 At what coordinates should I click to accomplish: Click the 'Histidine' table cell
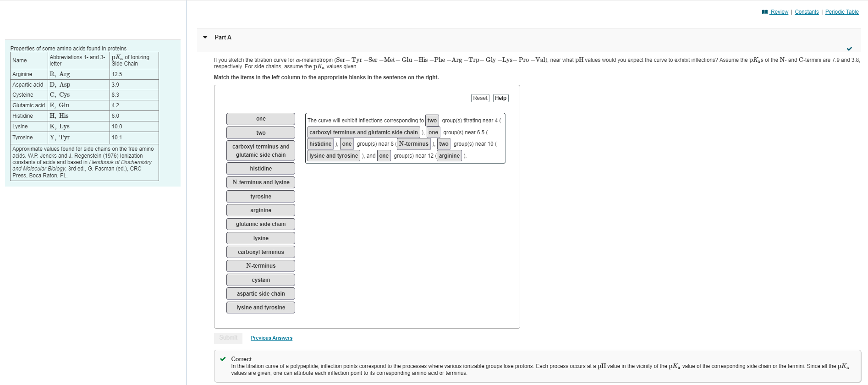point(29,116)
